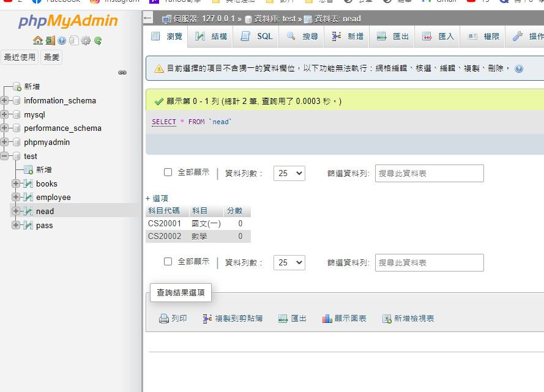The width and height of the screenshot is (544, 392).
Task: Switch to the 瀏覽 browse tab
Action: tap(166, 37)
